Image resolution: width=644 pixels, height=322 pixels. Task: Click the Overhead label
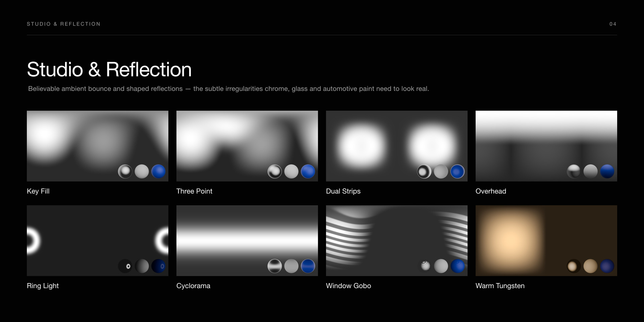coord(491,191)
